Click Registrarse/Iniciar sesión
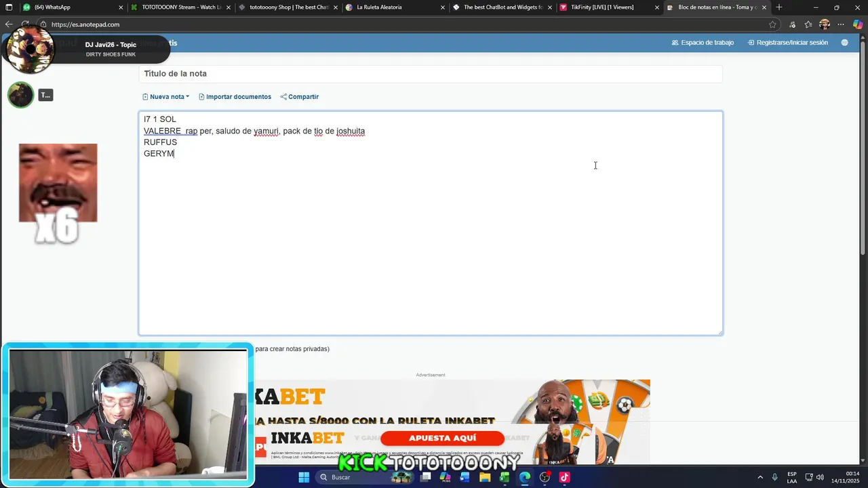The width and height of the screenshot is (868, 488). click(788, 43)
